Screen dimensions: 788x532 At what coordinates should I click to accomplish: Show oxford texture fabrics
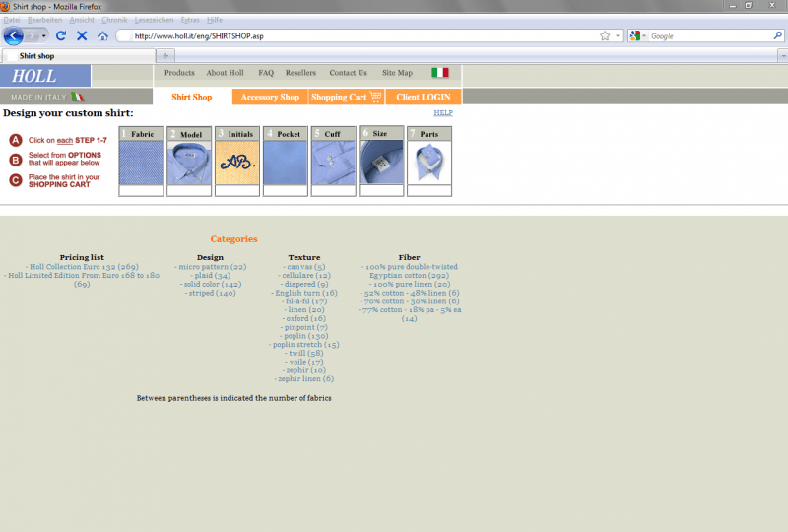click(304, 318)
